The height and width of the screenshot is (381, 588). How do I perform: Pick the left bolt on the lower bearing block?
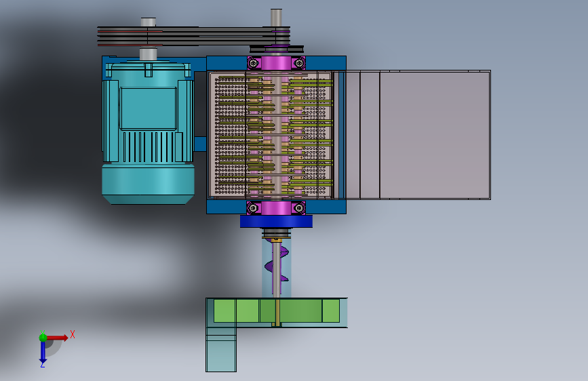tap(254, 207)
